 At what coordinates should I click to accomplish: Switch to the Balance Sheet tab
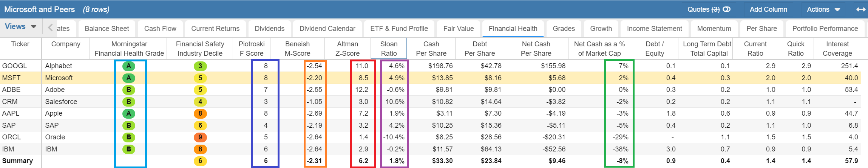tap(107, 29)
